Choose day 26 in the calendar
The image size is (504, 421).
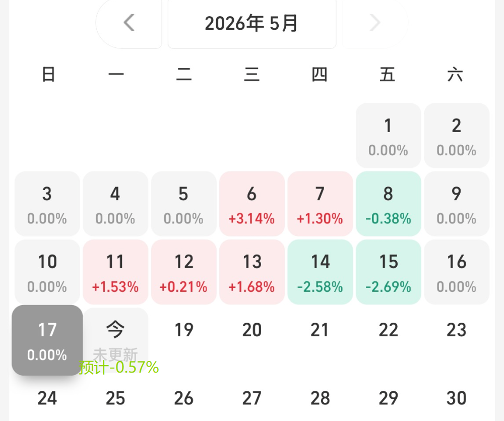pos(183,398)
